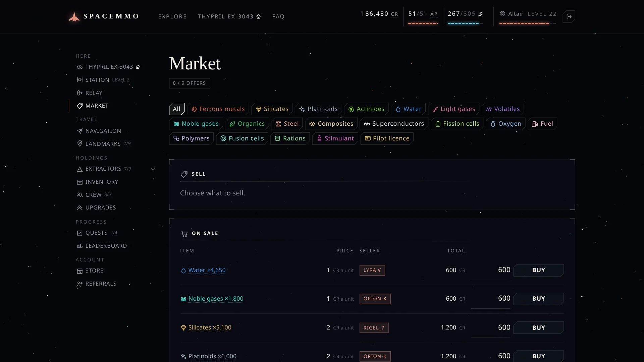Buy the Water ×4,650 offer

[539, 270]
